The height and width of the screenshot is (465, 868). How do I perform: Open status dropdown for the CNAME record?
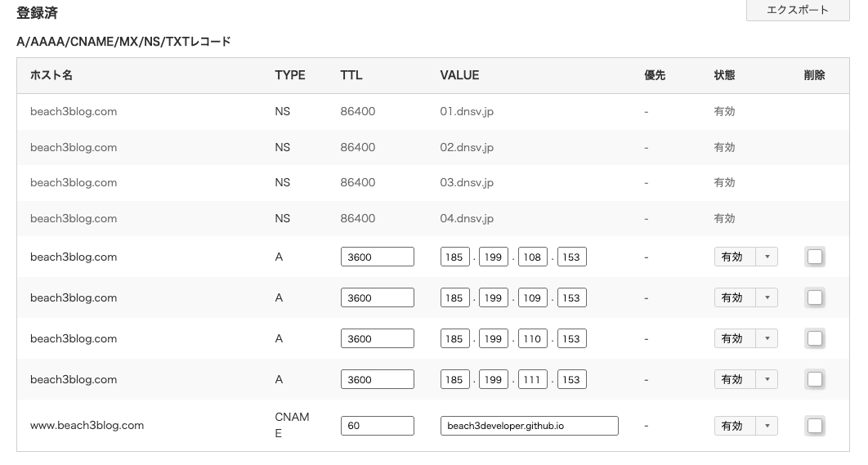click(x=745, y=426)
